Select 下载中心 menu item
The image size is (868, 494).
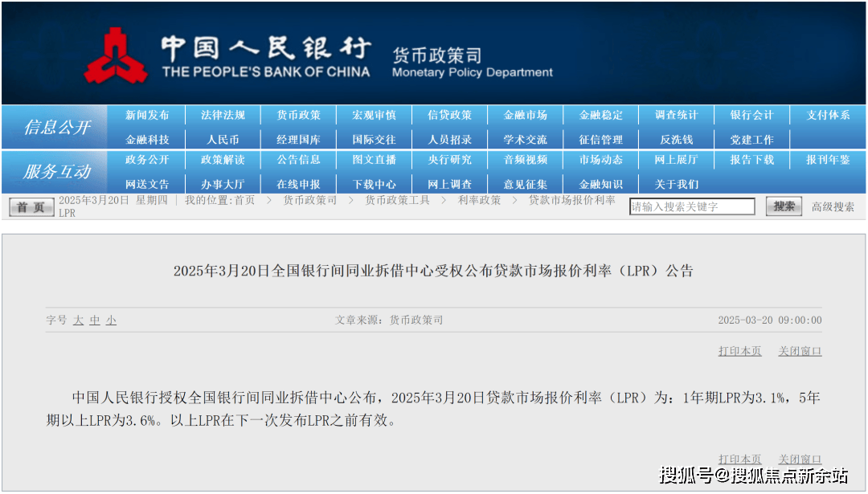tap(374, 184)
